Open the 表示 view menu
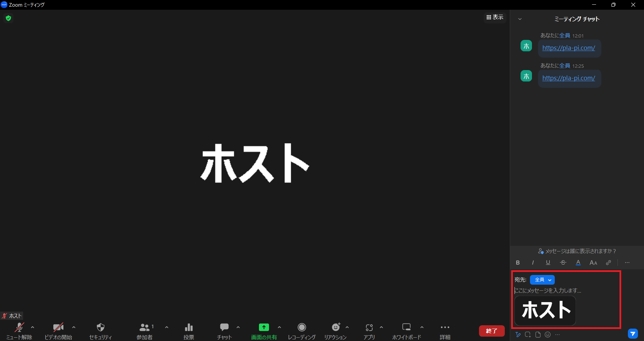 click(x=495, y=17)
